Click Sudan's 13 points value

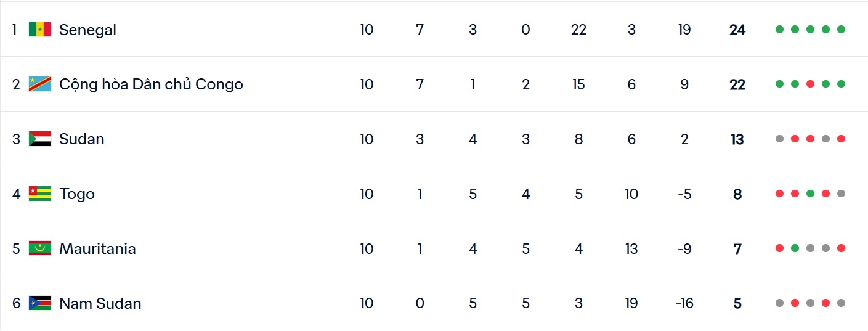(x=737, y=139)
